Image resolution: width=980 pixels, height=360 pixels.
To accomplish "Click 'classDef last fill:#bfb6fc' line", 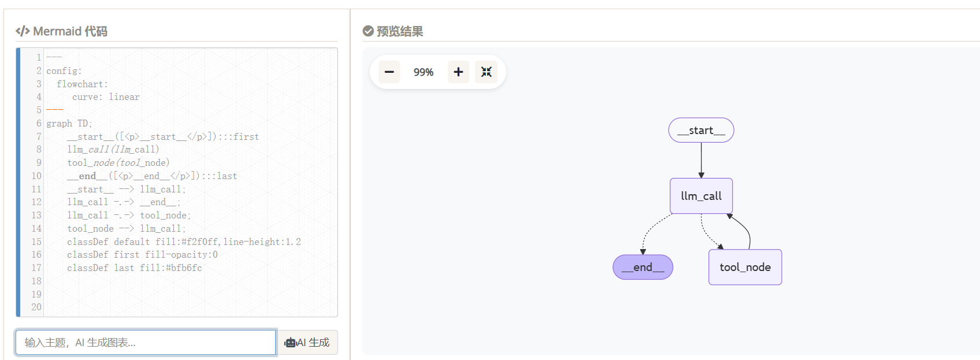I will click(x=135, y=268).
